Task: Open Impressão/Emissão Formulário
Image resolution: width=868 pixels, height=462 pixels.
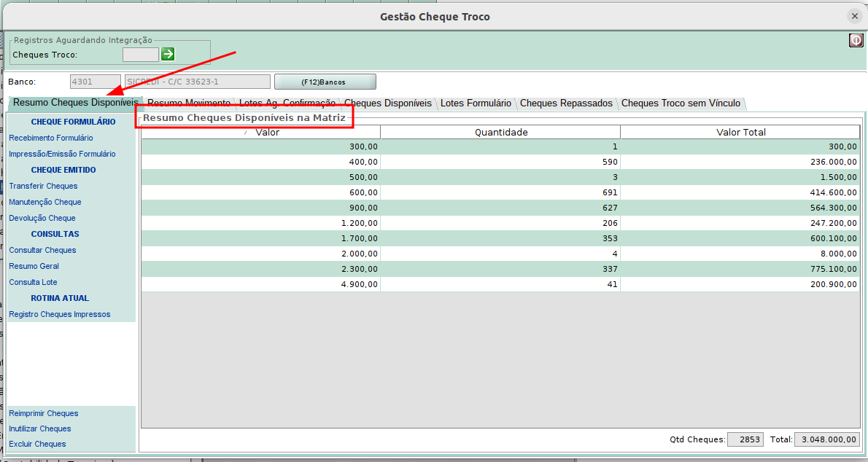Action: [x=62, y=154]
